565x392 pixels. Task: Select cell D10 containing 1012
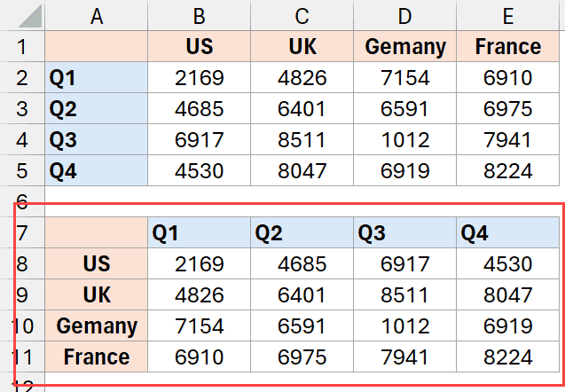405,326
